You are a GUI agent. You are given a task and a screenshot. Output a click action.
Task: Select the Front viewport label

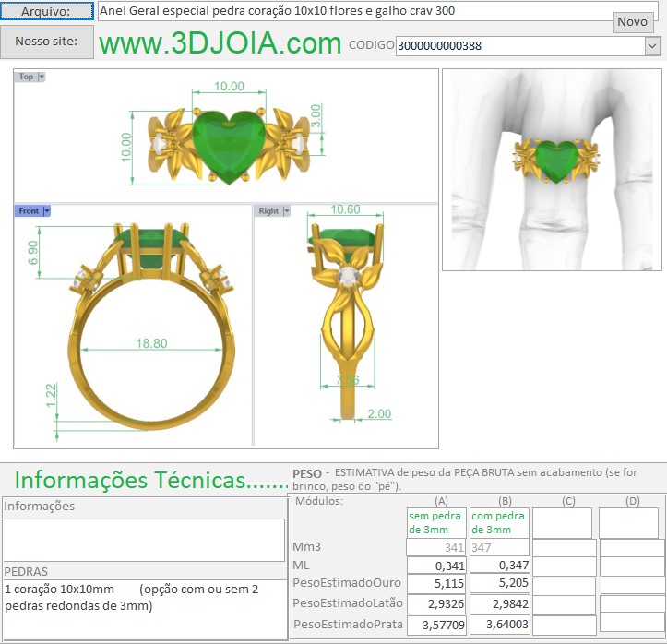point(29,211)
